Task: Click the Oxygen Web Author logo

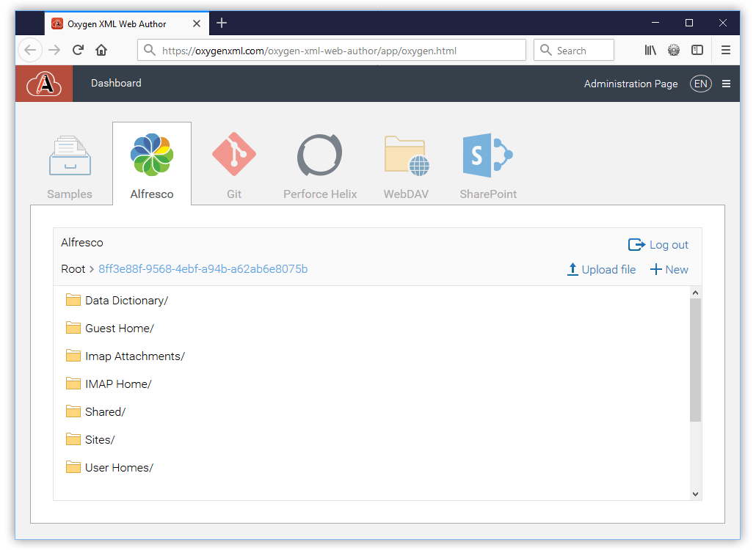Action: tap(44, 84)
